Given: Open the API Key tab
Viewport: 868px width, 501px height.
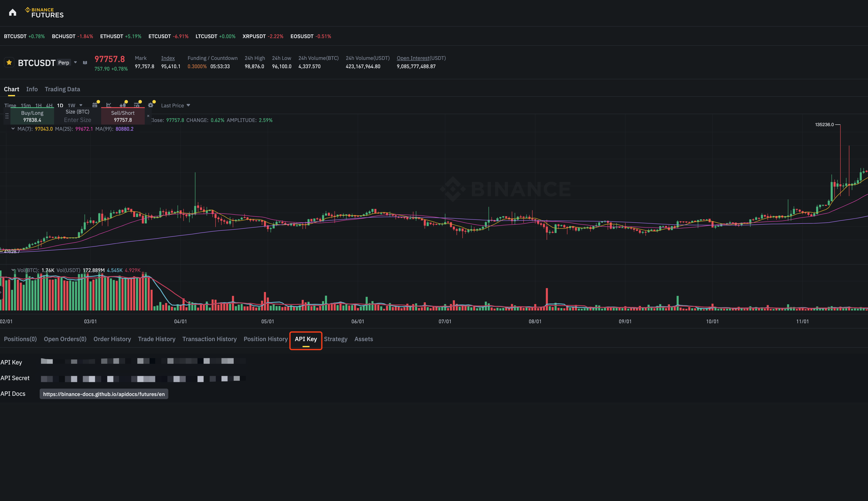Looking at the screenshot, I should tap(306, 339).
